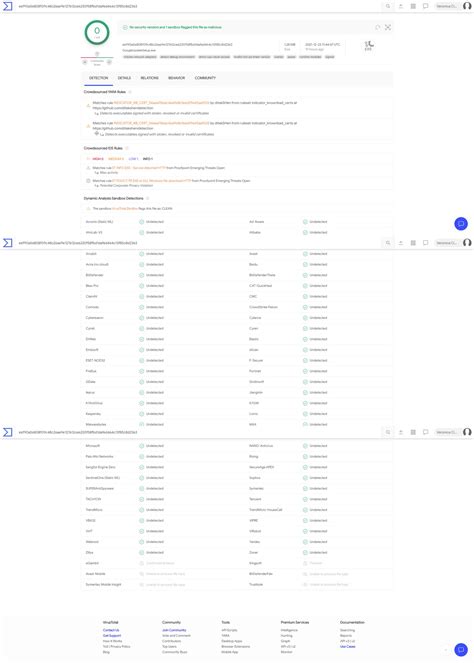Open the Use Cases documentation link
474x663 pixels.
(348, 647)
